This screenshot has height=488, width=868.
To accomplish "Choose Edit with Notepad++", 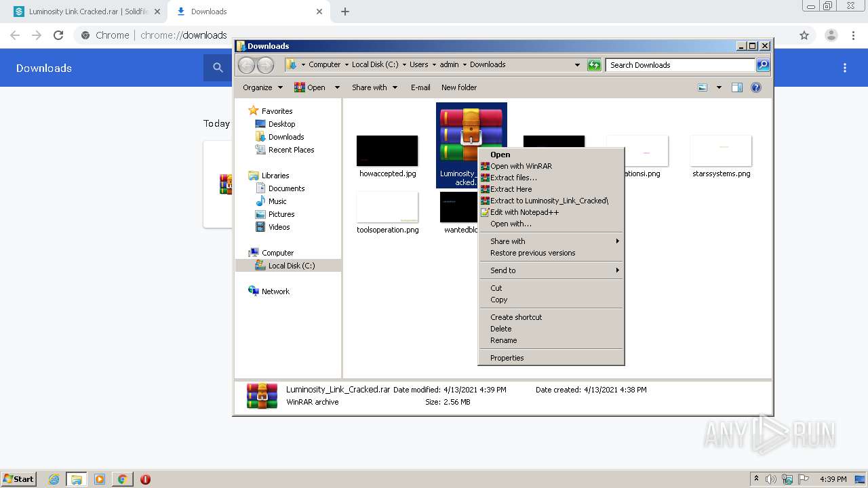I will pyautogui.click(x=551, y=212).
